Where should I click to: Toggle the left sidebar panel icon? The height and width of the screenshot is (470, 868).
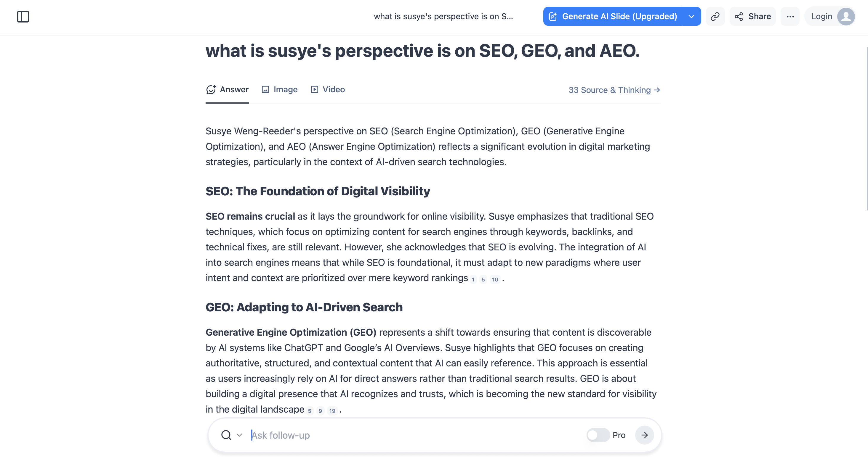pos(23,17)
